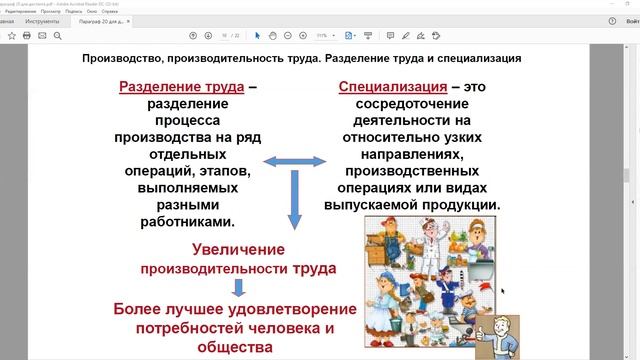Open the Find text magnifier tool

[58, 36]
